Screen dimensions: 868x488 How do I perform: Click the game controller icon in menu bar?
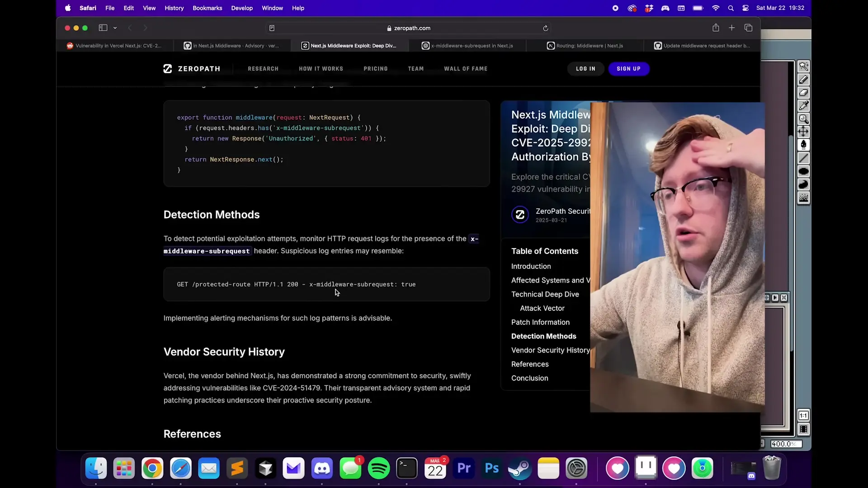pos(665,8)
